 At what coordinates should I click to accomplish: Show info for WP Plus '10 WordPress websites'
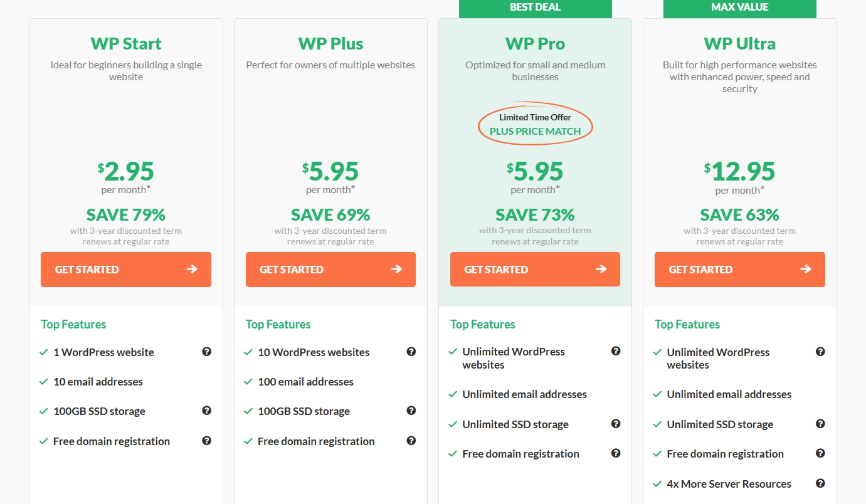pyautogui.click(x=411, y=352)
